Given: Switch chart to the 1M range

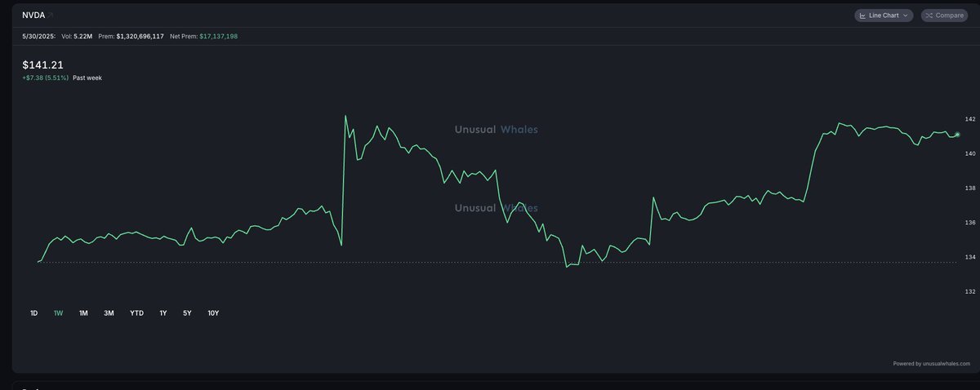Looking at the screenshot, I should pyautogui.click(x=83, y=313).
